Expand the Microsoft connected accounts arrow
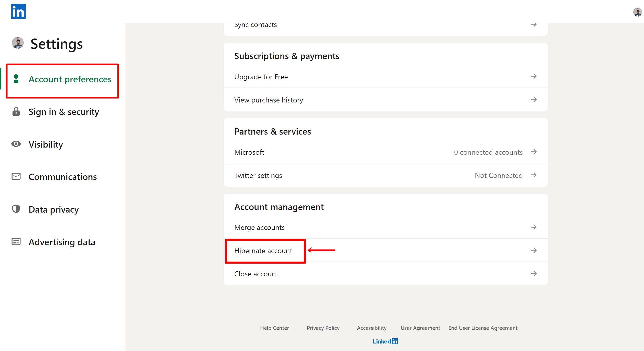Viewport: 644px width, 351px height. click(x=533, y=152)
